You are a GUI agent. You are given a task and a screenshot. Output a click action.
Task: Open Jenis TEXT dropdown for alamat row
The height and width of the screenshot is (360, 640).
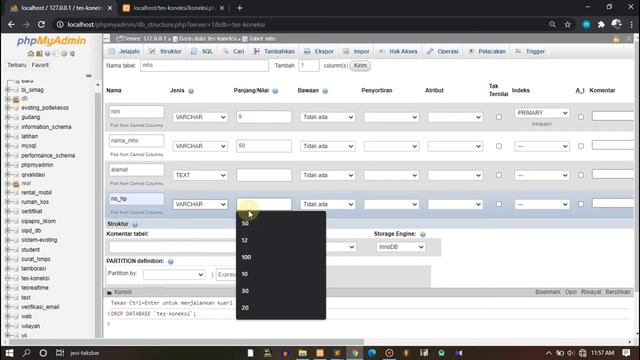point(200,175)
